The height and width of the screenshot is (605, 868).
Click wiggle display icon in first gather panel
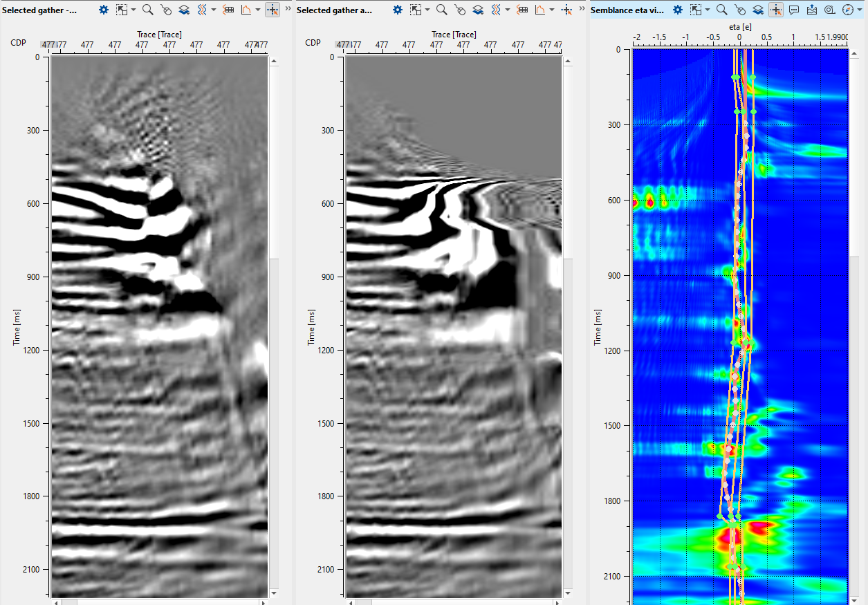[x=202, y=10]
